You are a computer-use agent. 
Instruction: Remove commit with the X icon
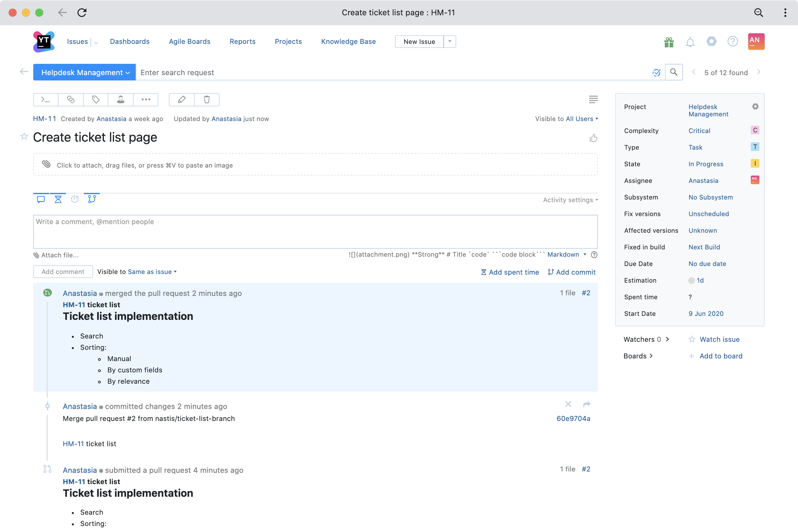(x=568, y=404)
